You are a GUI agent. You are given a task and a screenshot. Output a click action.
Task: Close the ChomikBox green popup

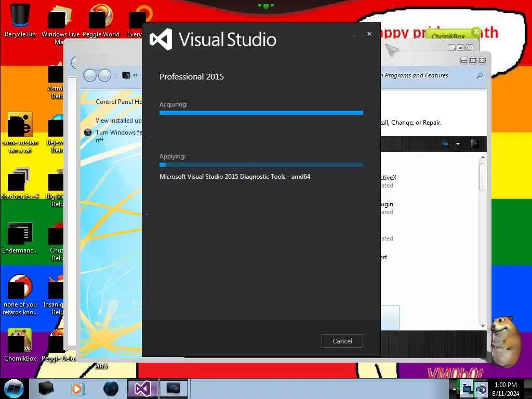pyautogui.click(x=476, y=32)
